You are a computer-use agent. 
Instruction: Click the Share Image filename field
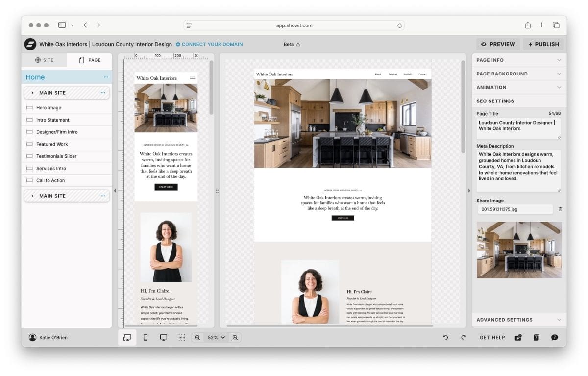click(x=515, y=209)
